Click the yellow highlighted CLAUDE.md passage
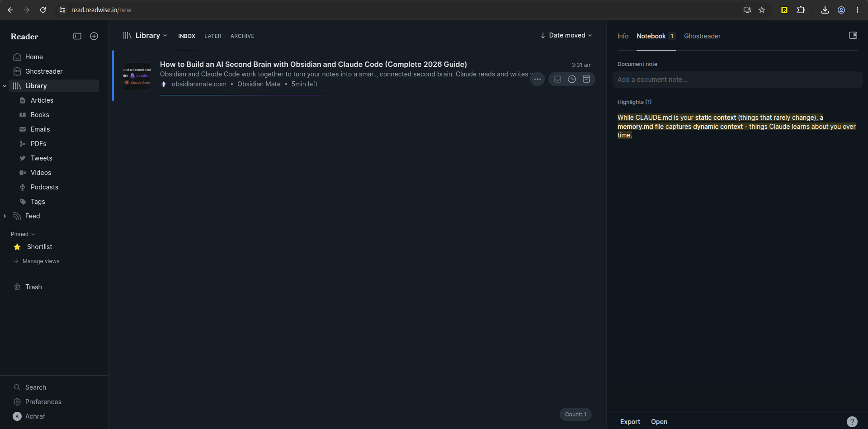Viewport: 868px width, 429px height. click(x=736, y=126)
